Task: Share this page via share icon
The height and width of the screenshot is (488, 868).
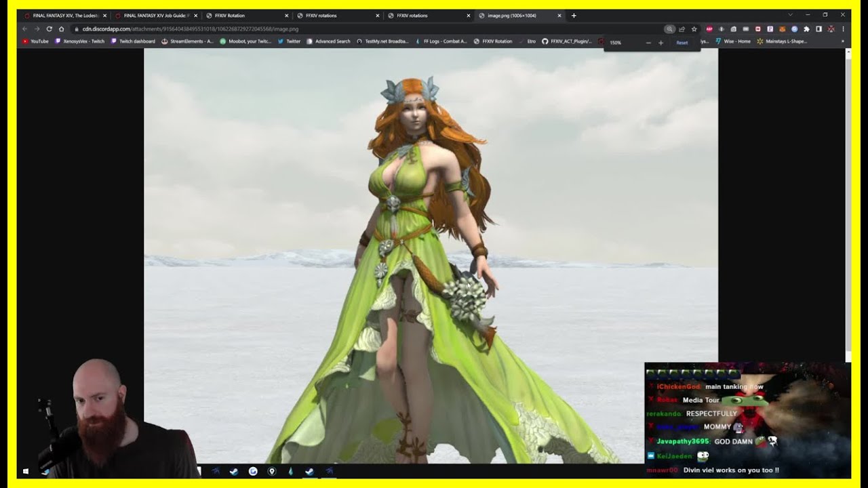Action: pyautogui.click(x=682, y=29)
